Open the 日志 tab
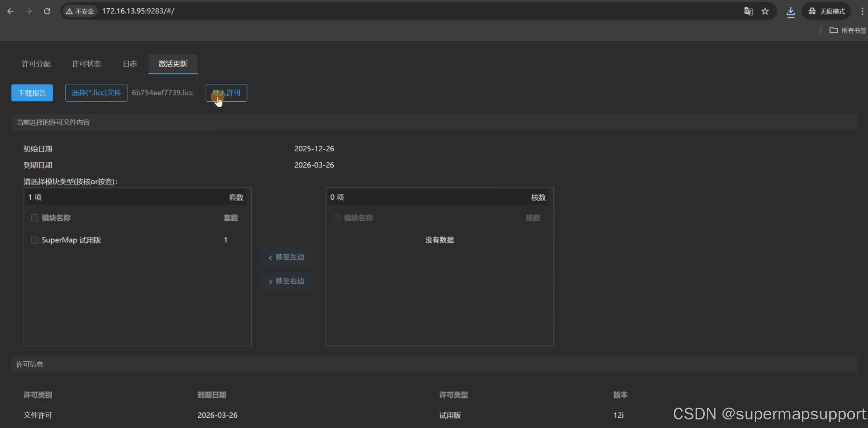868x428 pixels. coord(130,64)
